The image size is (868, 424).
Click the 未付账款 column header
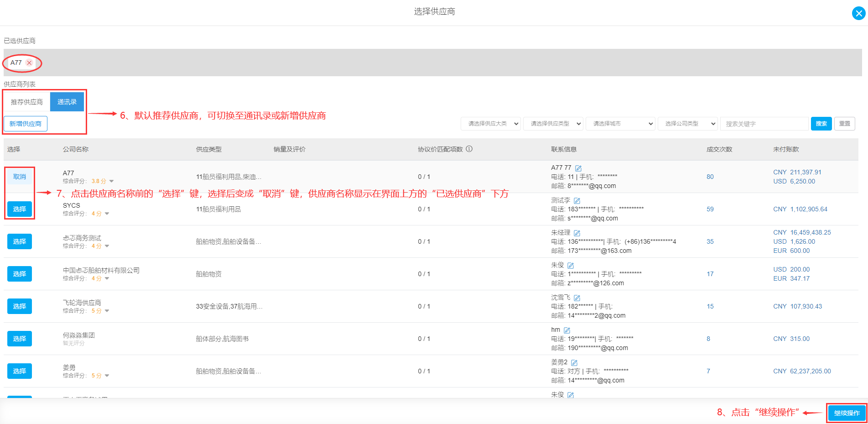786,149
